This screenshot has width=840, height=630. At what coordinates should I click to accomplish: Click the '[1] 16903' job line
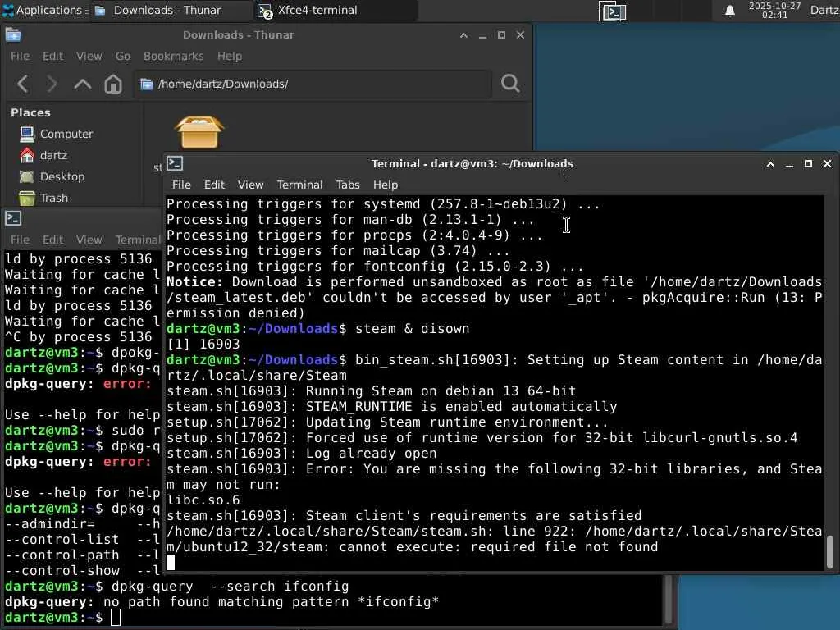(203, 344)
